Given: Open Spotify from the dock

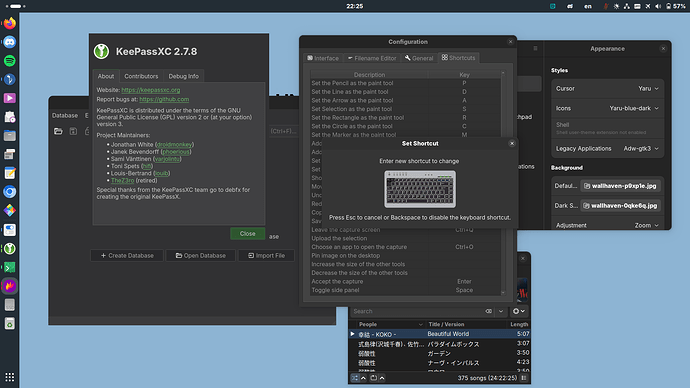Looking at the screenshot, I should pos(10,61).
